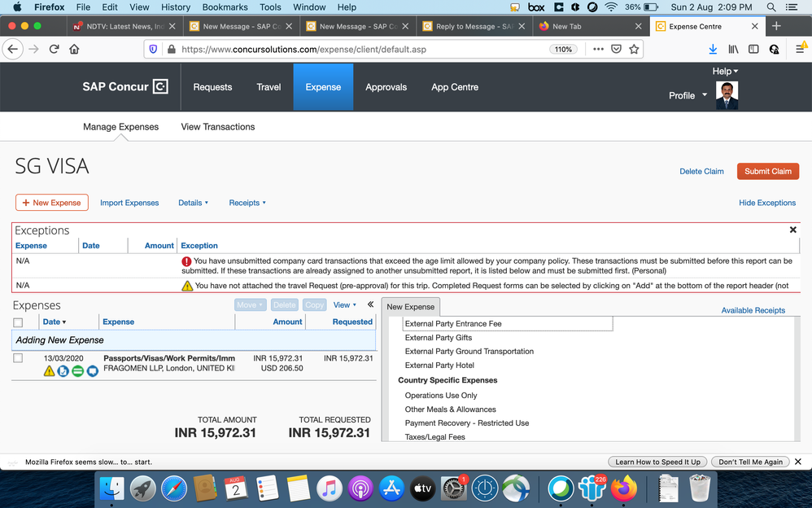Open the Profile dropdown
The width and height of the screenshot is (812, 508).
(x=688, y=95)
